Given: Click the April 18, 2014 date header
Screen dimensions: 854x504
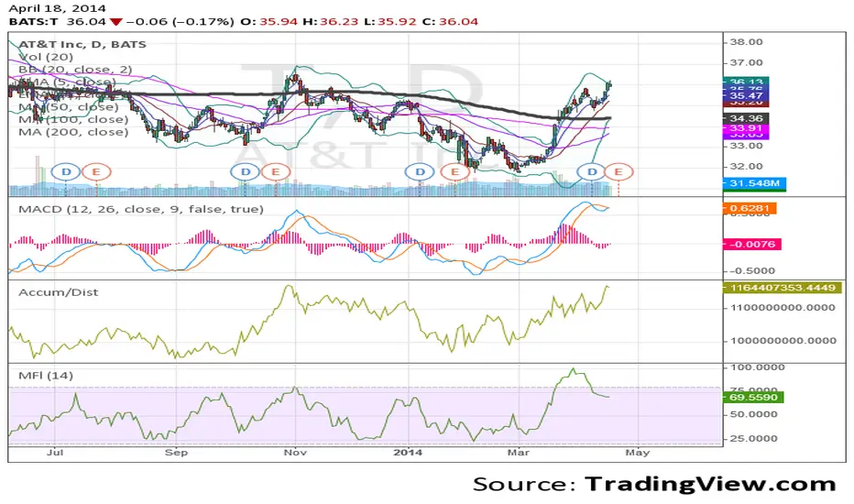Looking at the screenshot, I should 57,9.
